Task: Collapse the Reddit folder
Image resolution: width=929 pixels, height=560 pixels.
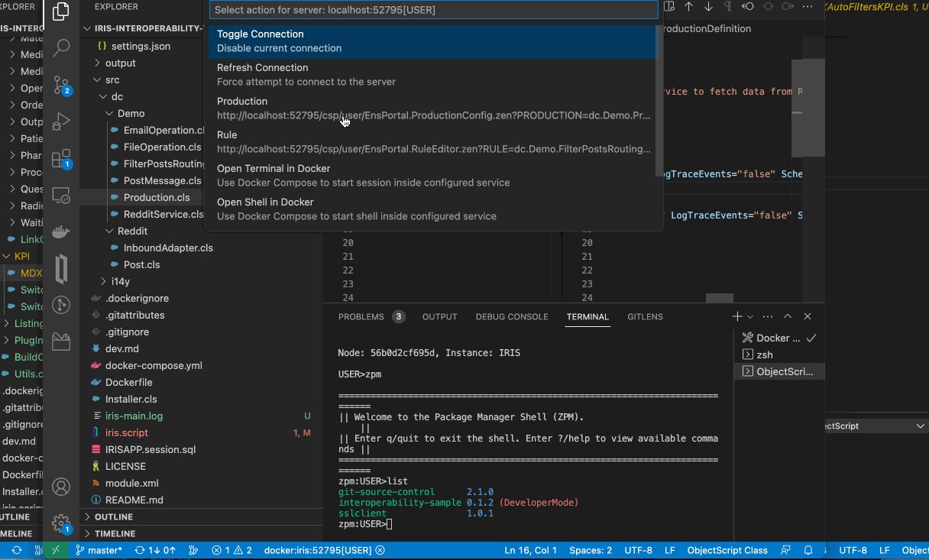Action: pyautogui.click(x=131, y=231)
